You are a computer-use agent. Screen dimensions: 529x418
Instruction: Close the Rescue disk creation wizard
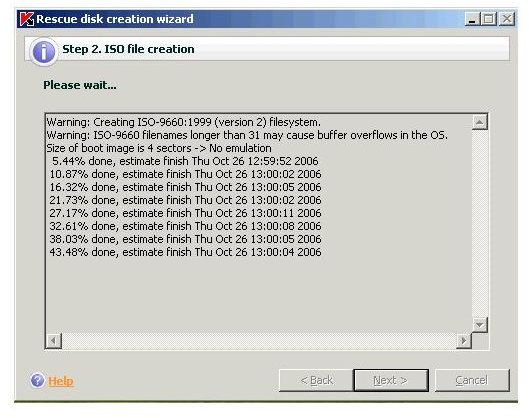507,19
